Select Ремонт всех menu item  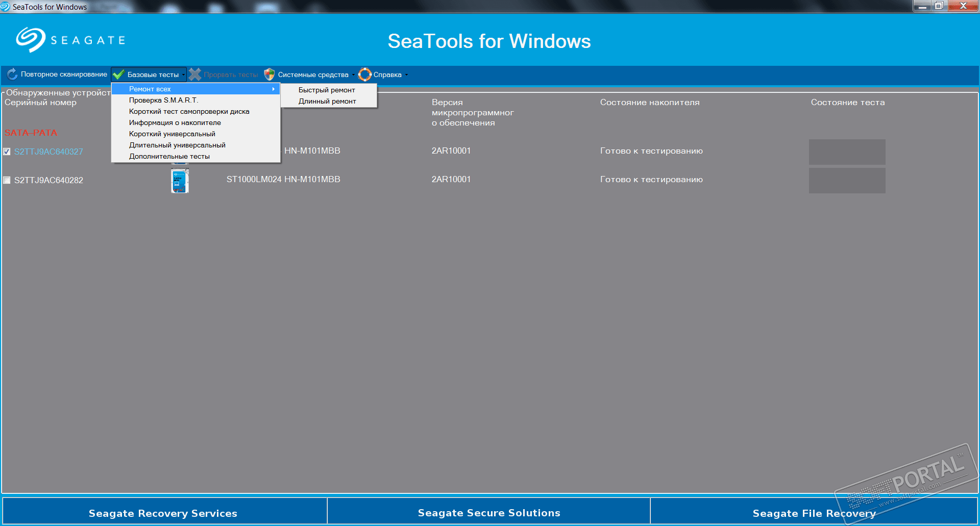(x=196, y=89)
